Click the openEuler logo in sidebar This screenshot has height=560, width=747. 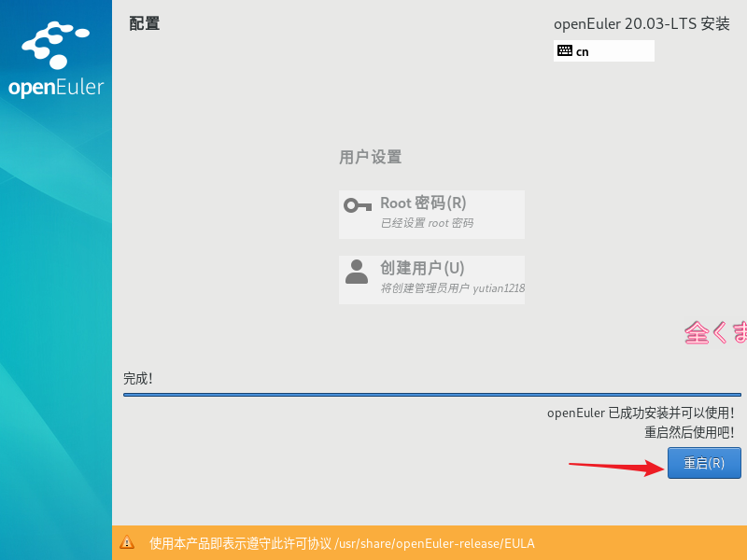(x=56, y=59)
